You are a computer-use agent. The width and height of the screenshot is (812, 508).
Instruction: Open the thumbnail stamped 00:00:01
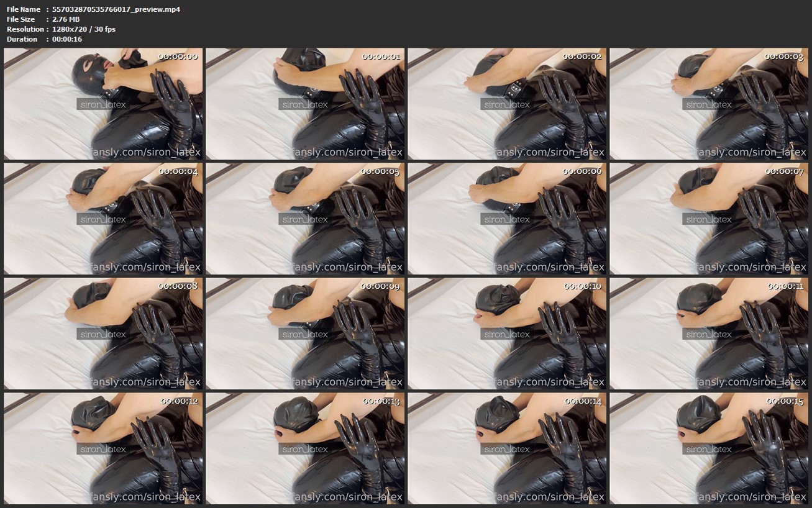click(305, 104)
